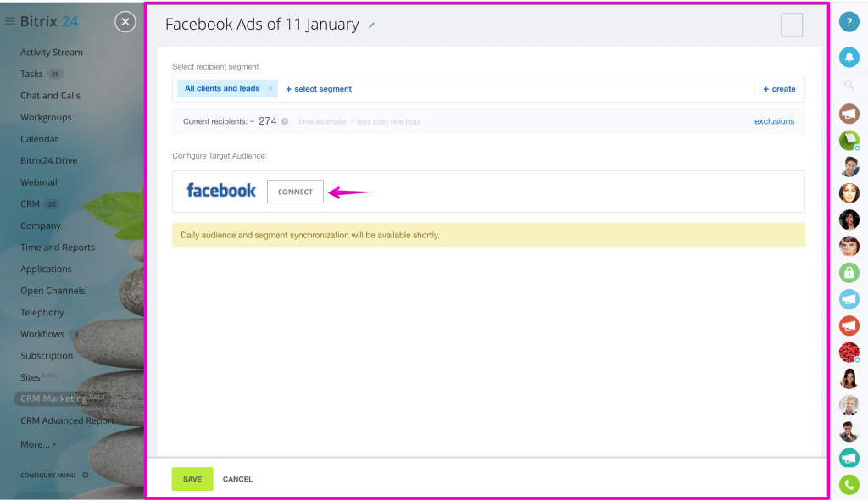
Task: Click the 'time estimate: ~ less than one hour' text
Action: tap(359, 121)
